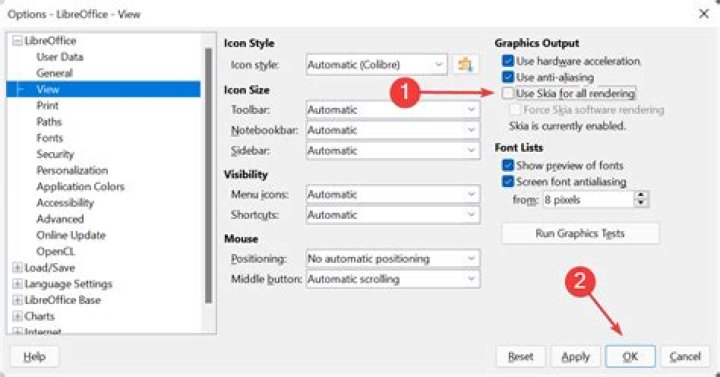This screenshot has height=377, width=720.
Task: Toggle Screen font antialiasing checkbox
Action: [507, 181]
